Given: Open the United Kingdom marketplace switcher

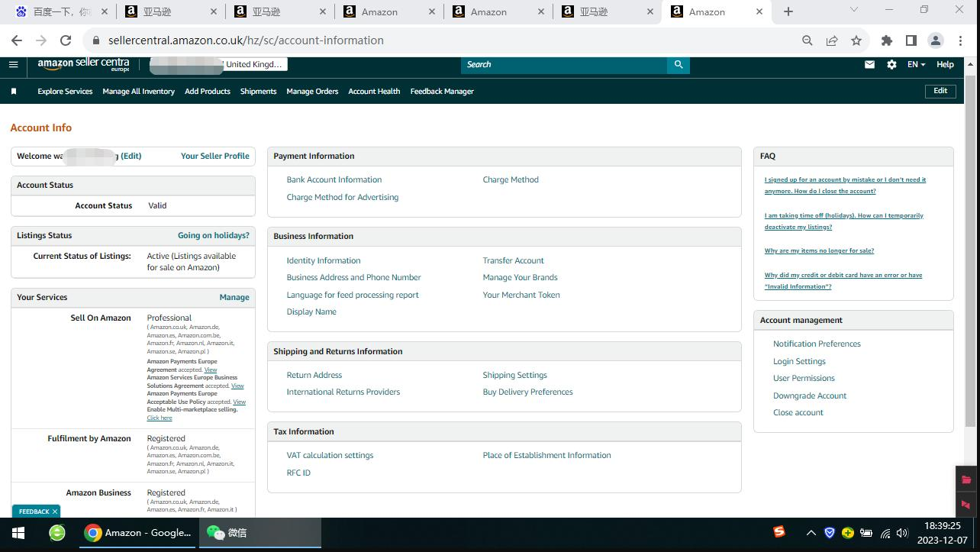Looking at the screenshot, I should (x=254, y=65).
